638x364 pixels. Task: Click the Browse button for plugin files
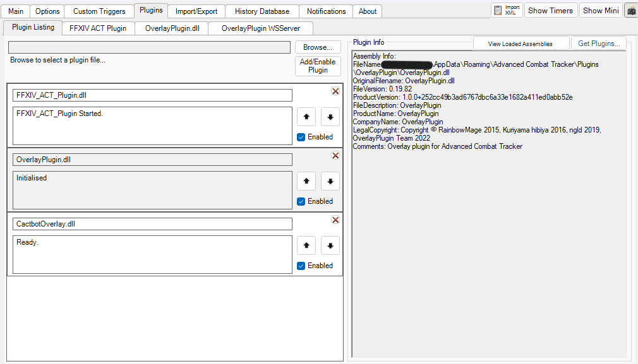(x=317, y=47)
